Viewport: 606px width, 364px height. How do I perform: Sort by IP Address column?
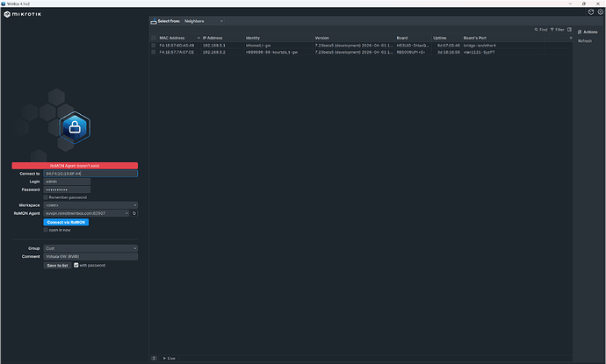213,38
